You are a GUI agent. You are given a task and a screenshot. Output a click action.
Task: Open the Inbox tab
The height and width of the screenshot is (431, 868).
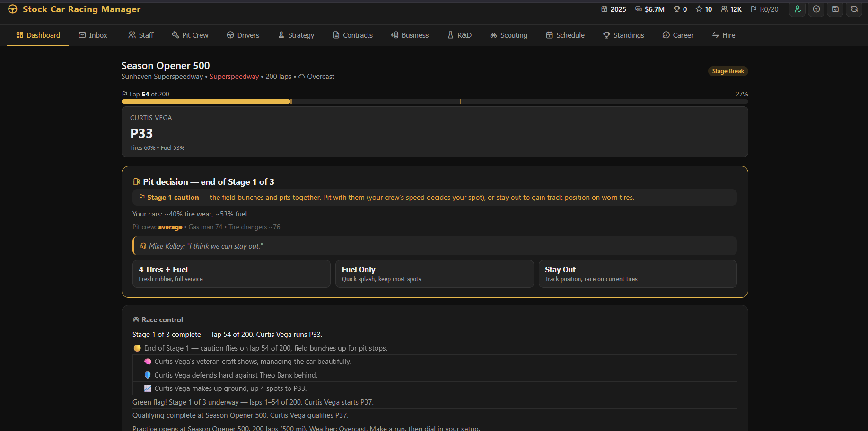coord(93,35)
